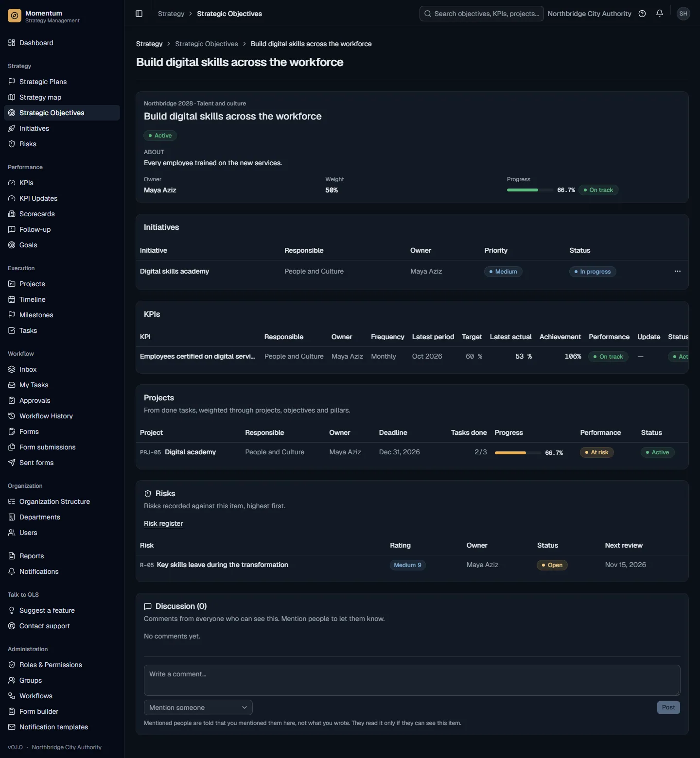Click the Inbox layers icon
The image size is (700, 758).
12,369
